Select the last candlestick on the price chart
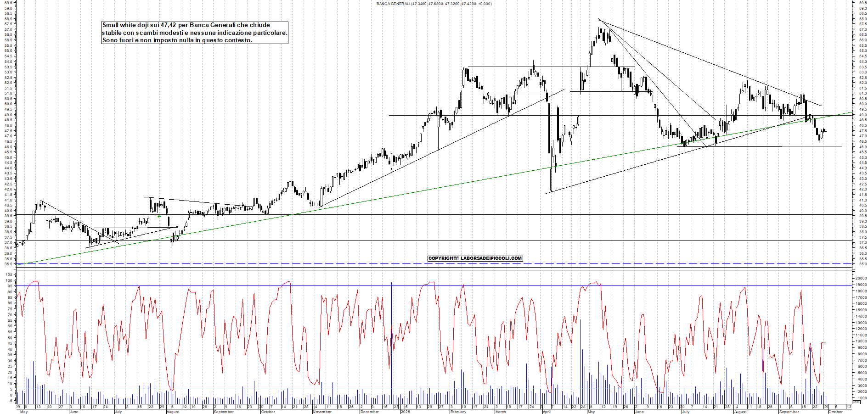The height and width of the screenshot is (414, 868). 826,131
